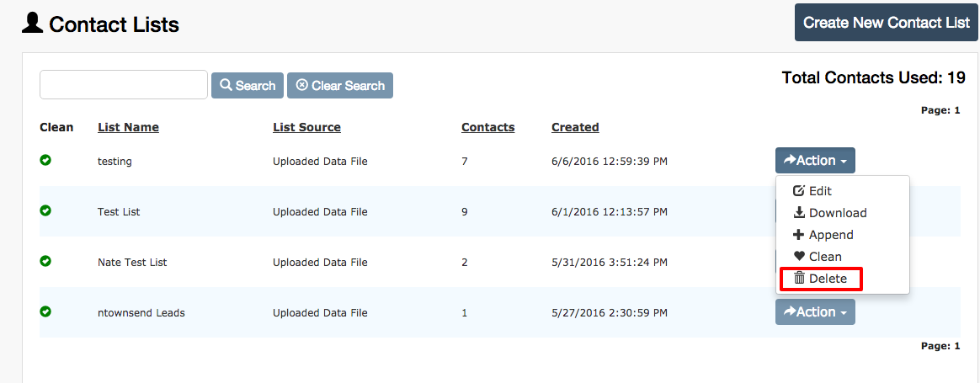Image resolution: width=980 pixels, height=383 pixels.
Task: Click the heart icon next to Clean
Action: click(799, 256)
